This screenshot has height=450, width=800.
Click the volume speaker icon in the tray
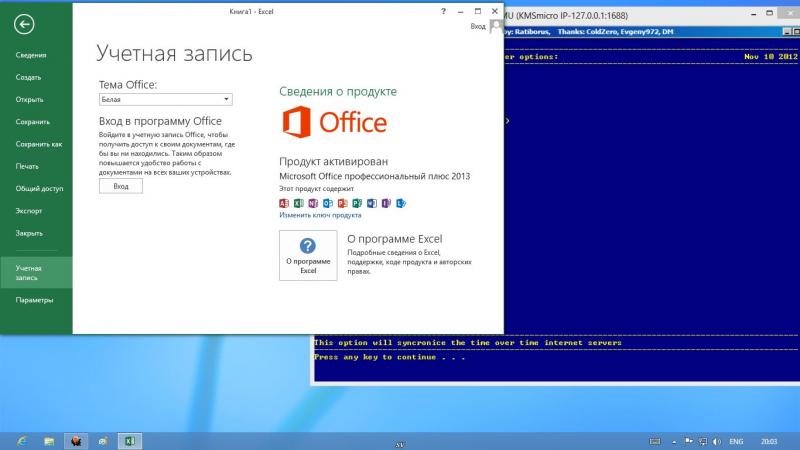click(717, 441)
